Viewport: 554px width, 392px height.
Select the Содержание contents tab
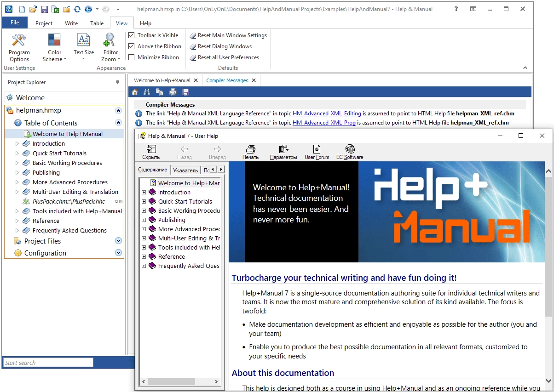(153, 170)
